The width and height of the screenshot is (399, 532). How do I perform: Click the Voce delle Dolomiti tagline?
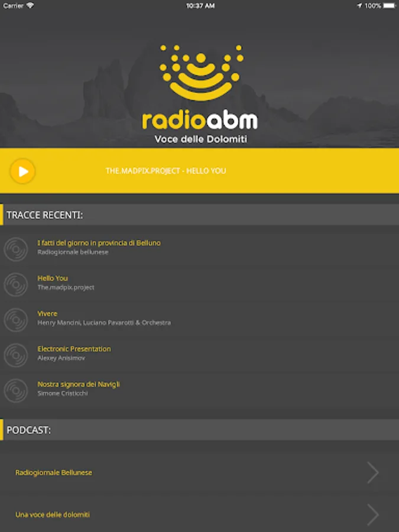tap(201, 139)
